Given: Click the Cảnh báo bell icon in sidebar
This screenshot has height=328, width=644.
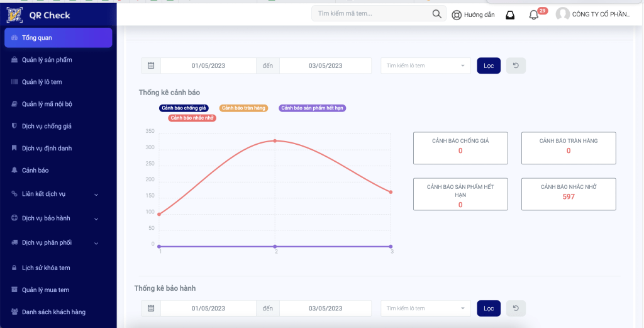Looking at the screenshot, I should coord(14,170).
